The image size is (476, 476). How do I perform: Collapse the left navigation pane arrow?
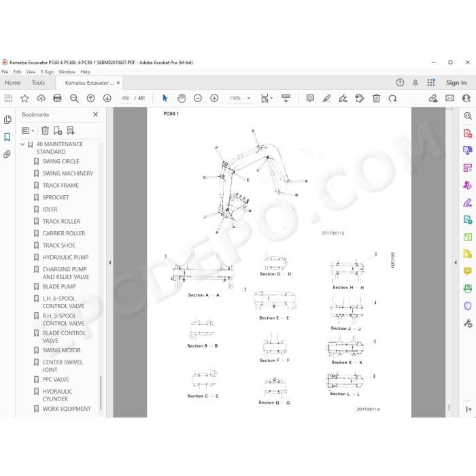110,262
